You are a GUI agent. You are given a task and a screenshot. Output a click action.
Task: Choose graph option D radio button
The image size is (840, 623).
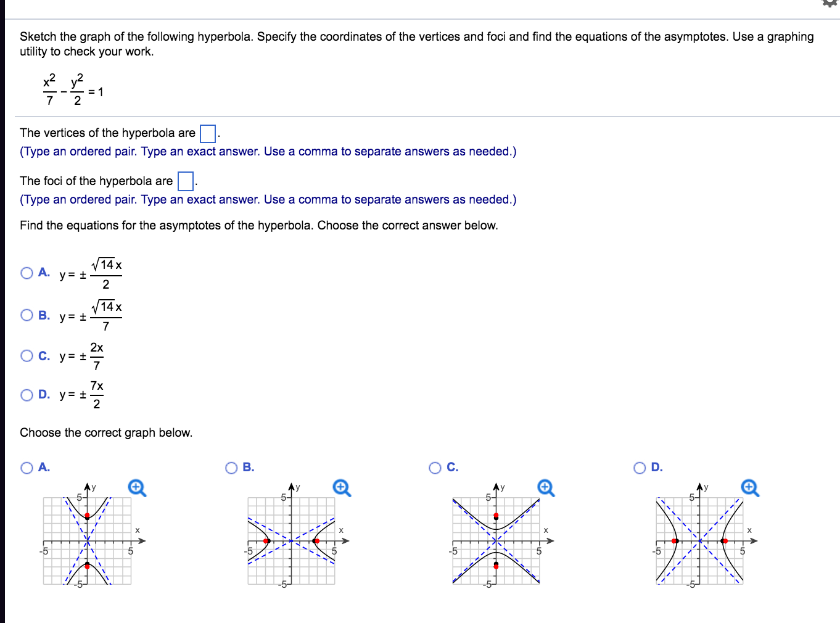coord(640,468)
